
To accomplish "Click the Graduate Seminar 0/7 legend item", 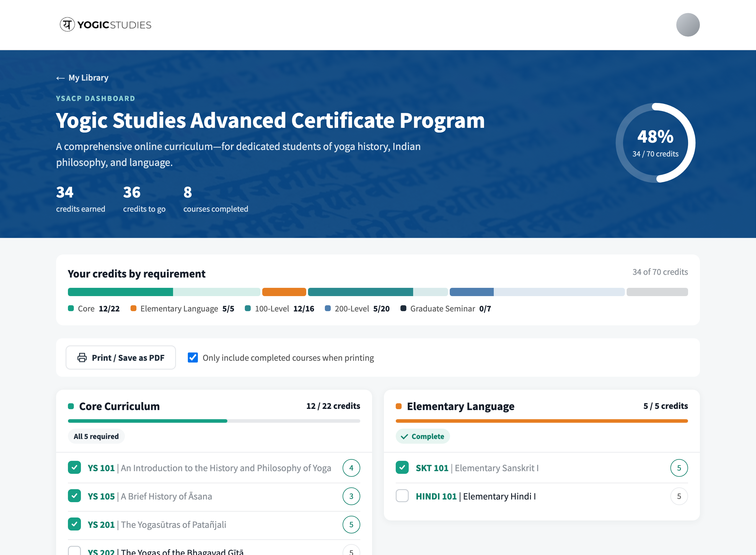I will pyautogui.click(x=446, y=308).
